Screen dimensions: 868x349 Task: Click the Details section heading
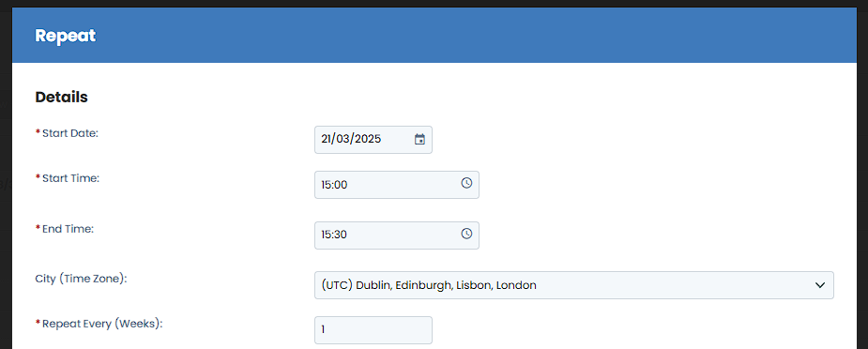(x=61, y=97)
